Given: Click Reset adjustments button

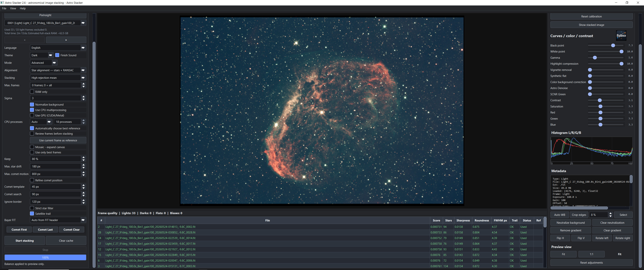Looking at the screenshot, I should pos(591,262).
